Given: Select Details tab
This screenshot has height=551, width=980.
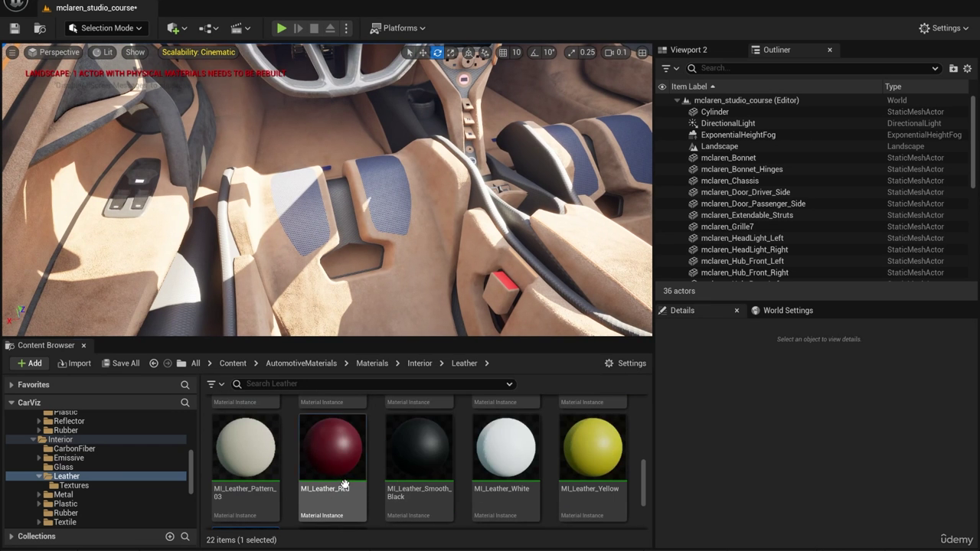Looking at the screenshot, I should click(x=682, y=311).
